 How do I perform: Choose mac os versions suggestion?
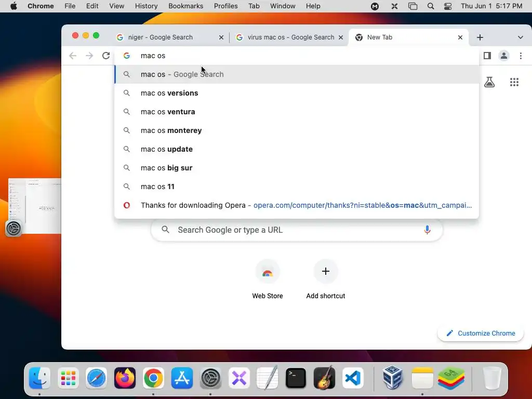297,93
